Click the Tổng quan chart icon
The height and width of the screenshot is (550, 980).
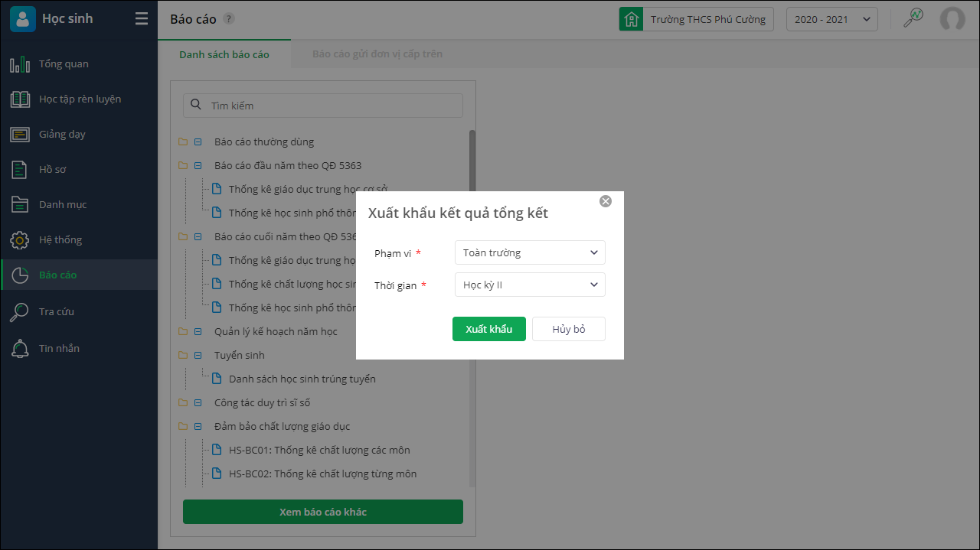pos(20,64)
